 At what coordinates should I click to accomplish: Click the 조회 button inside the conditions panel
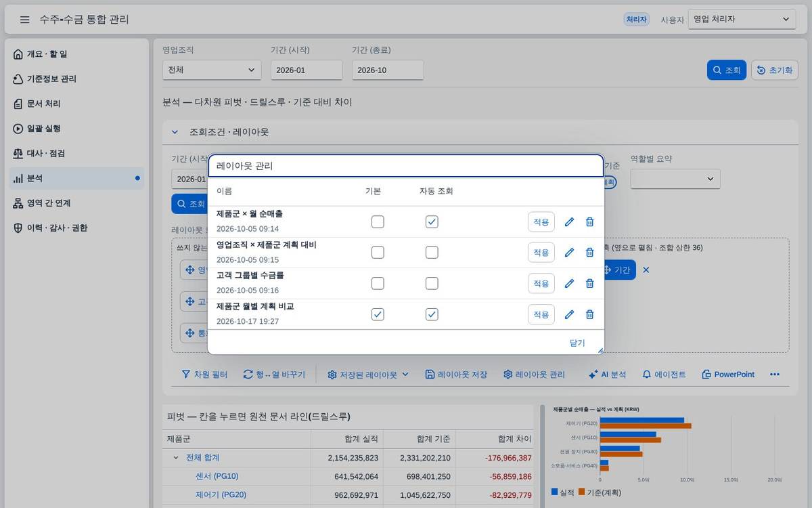[x=190, y=203]
